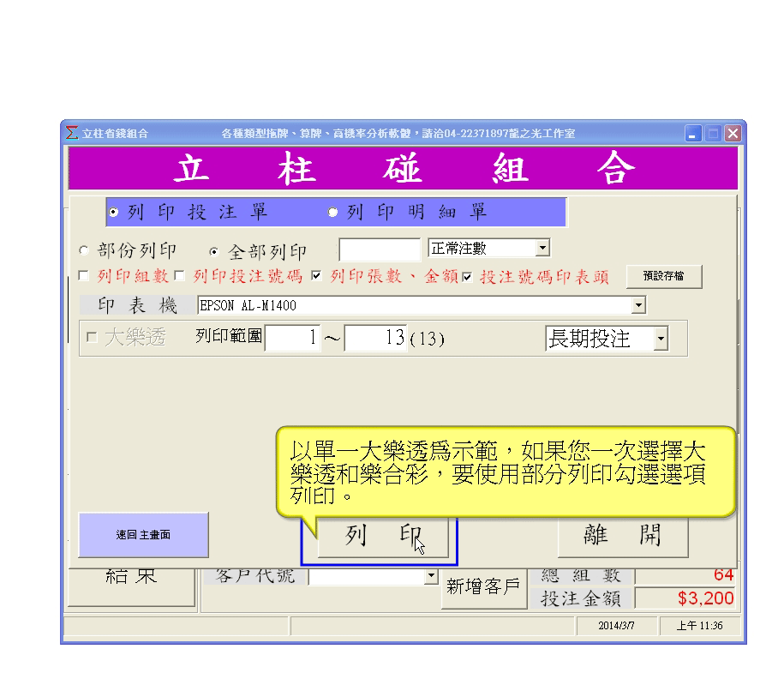
Task: Expand the 客戶代號 dropdown
Action: (432, 577)
